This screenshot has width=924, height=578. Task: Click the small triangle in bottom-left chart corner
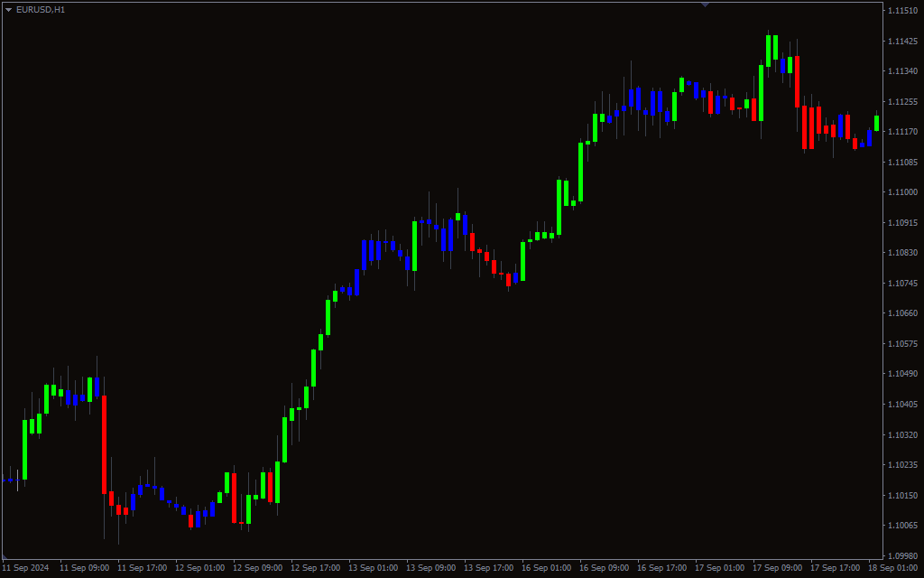[x=5, y=556]
